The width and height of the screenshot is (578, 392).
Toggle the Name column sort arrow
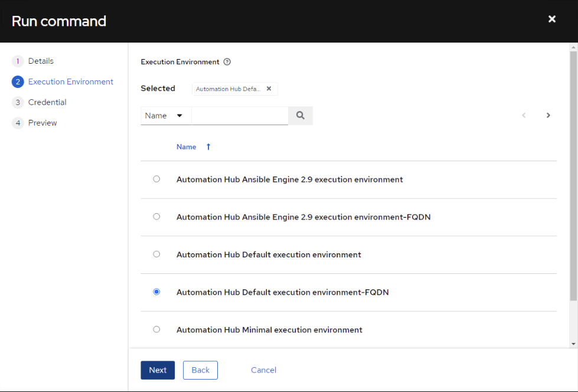[x=208, y=147]
